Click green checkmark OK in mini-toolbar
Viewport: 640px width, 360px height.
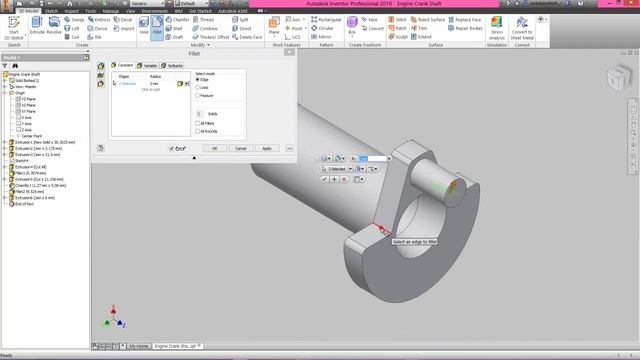(324, 179)
